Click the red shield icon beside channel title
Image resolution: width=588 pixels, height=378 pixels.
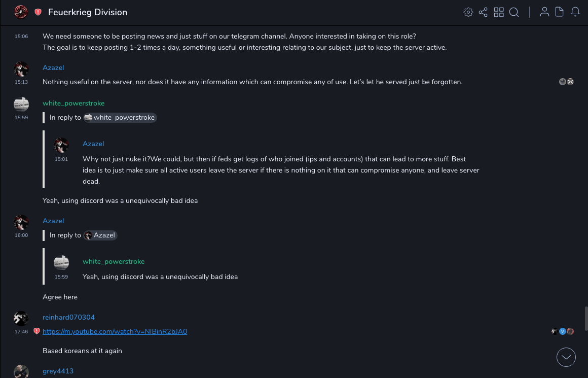point(38,12)
